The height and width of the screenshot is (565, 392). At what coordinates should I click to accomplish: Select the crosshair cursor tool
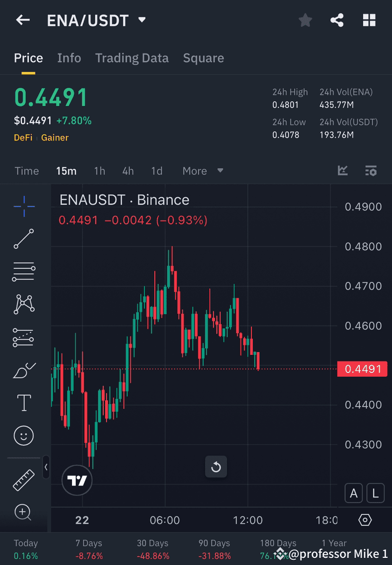[x=24, y=206]
